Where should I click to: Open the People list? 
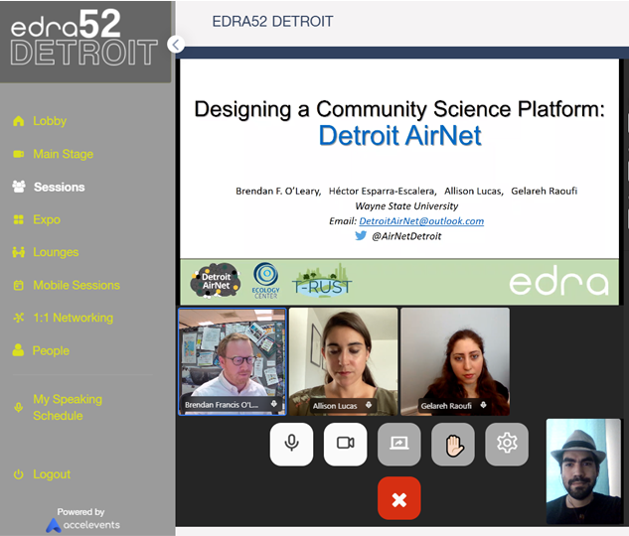click(51, 351)
